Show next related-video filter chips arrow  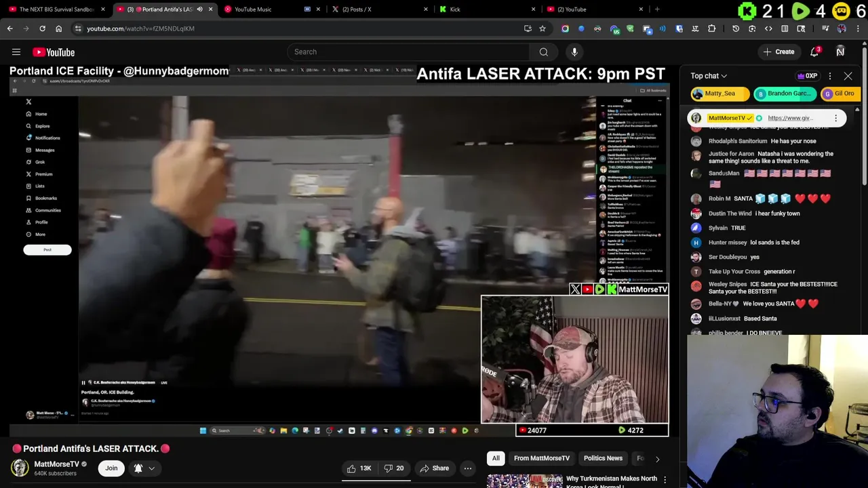click(x=657, y=459)
